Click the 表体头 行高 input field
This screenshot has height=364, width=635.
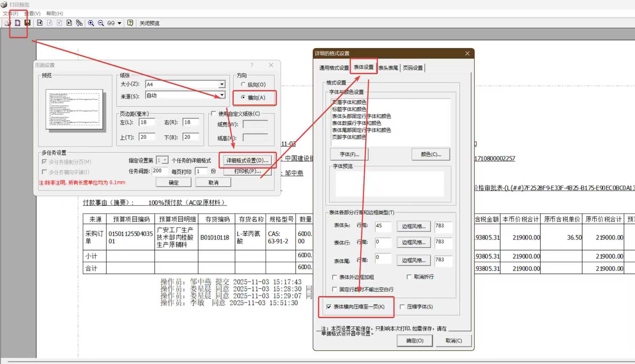point(383,226)
